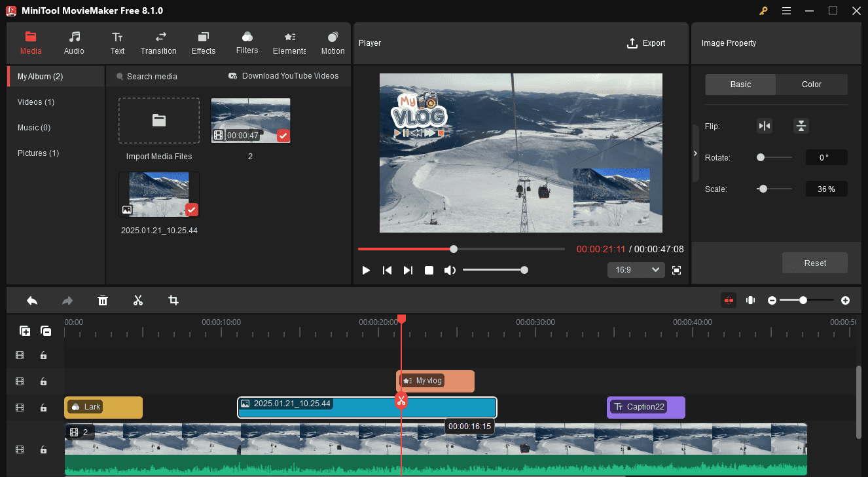The width and height of the screenshot is (868, 477).
Task: Delete the selected clip with the trash icon
Action: 103,300
